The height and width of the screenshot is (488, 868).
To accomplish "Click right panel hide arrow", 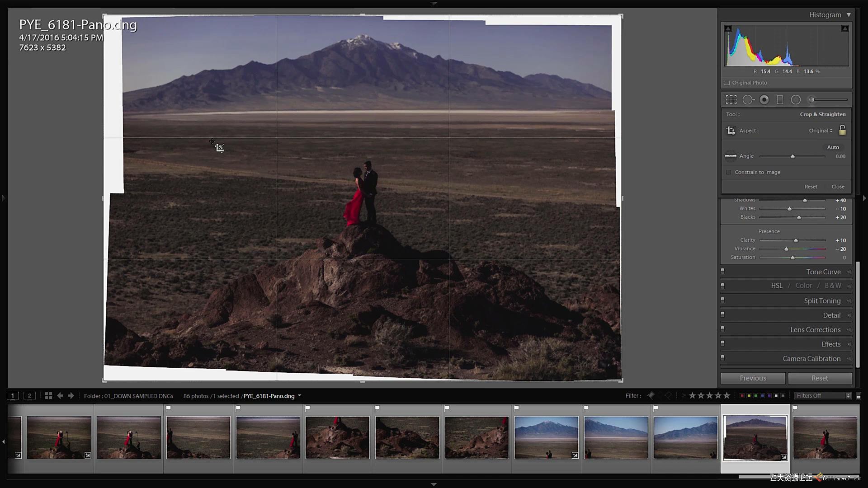I will pos(864,198).
